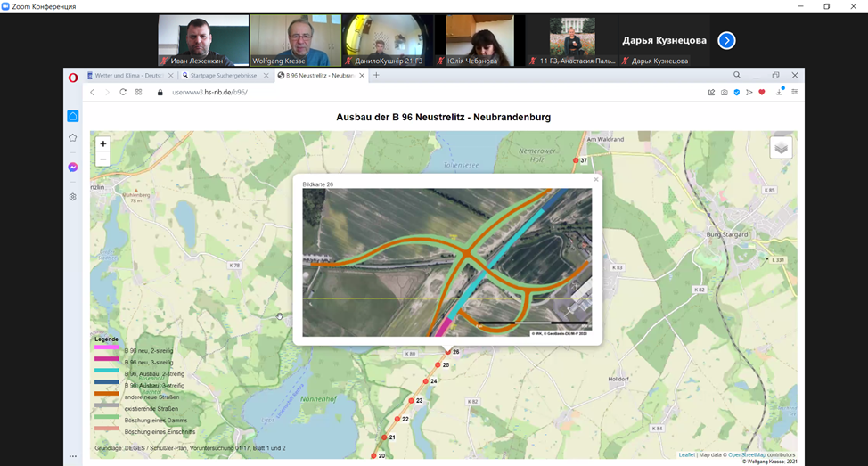Open the Speed Dial grid icon
This screenshot has width=868, height=466.
pos(138,93)
